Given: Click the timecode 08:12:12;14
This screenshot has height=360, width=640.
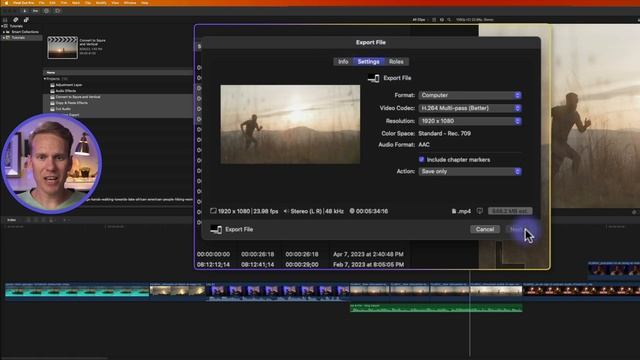Looking at the screenshot, I should coord(213,264).
